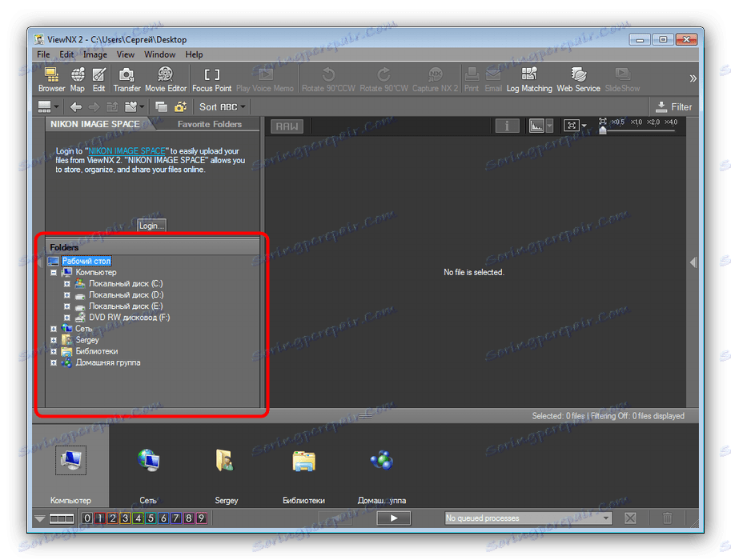Open the add to favorites folder dropdown
The width and height of the screenshot is (731, 560).
[135, 107]
